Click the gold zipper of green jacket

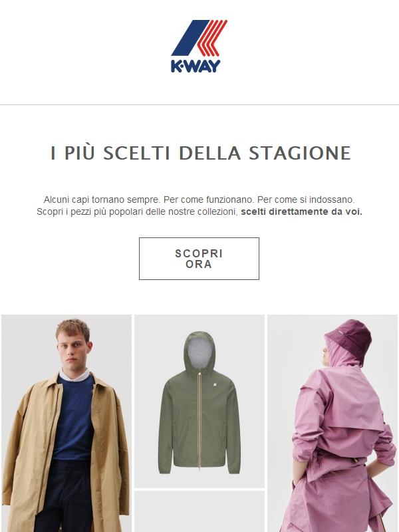pyautogui.click(x=199, y=421)
